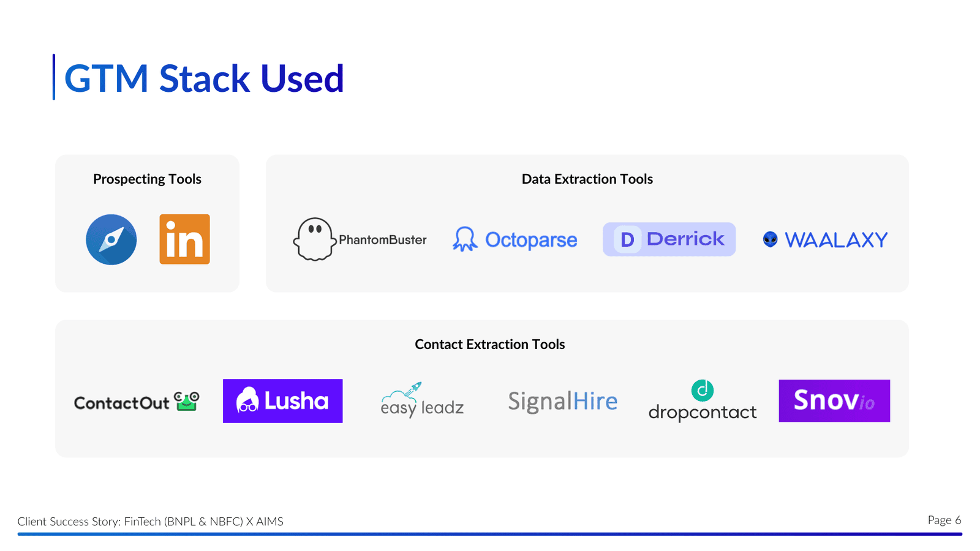Click the PhantomBuster ghost logo
This screenshot has height=551, width=980.
[x=314, y=239]
